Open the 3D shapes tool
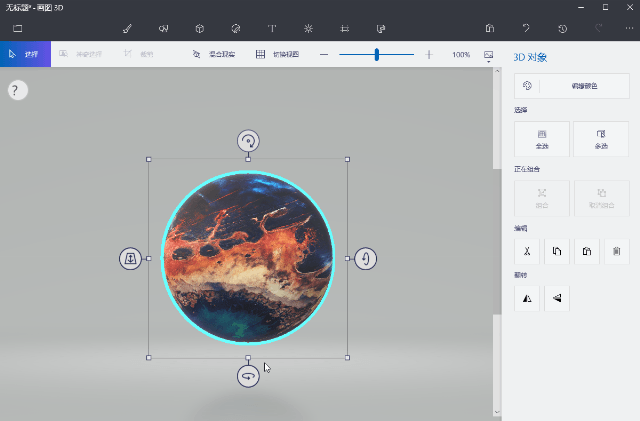Screen dimensions: 640x421 point(200,28)
